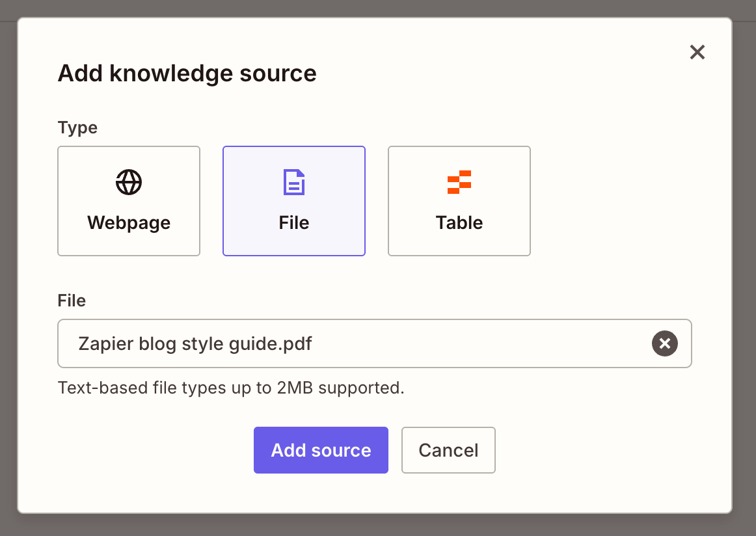Image resolution: width=756 pixels, height=536 pixels.
Task: Click the Webpage text label
Action: (129, 222)
